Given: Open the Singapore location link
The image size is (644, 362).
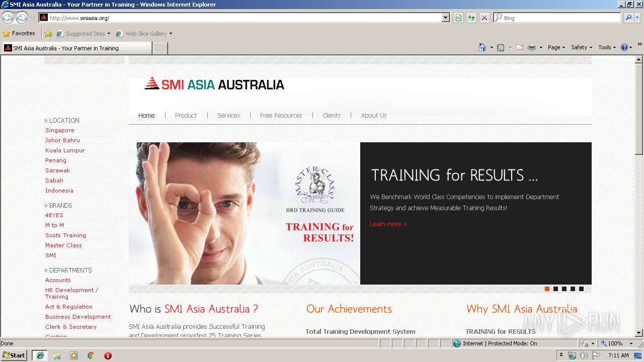Looking at the screenshot, I should (x=60, y=130).
